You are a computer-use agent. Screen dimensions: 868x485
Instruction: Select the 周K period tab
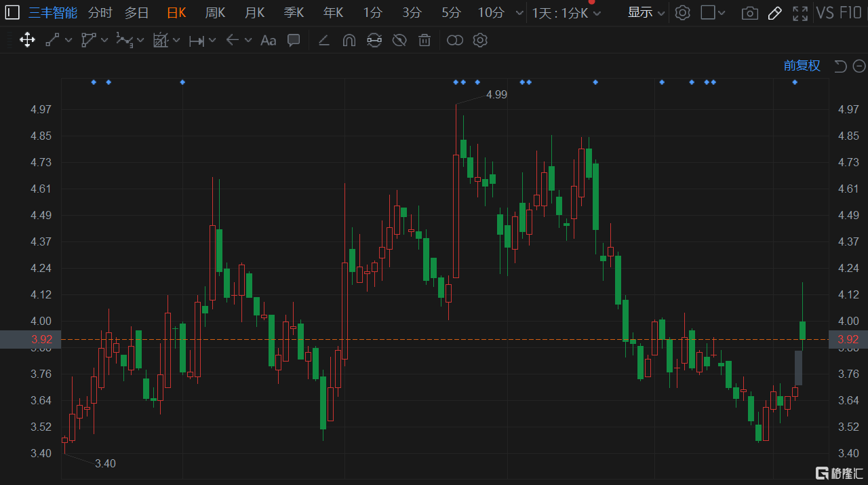215,12
